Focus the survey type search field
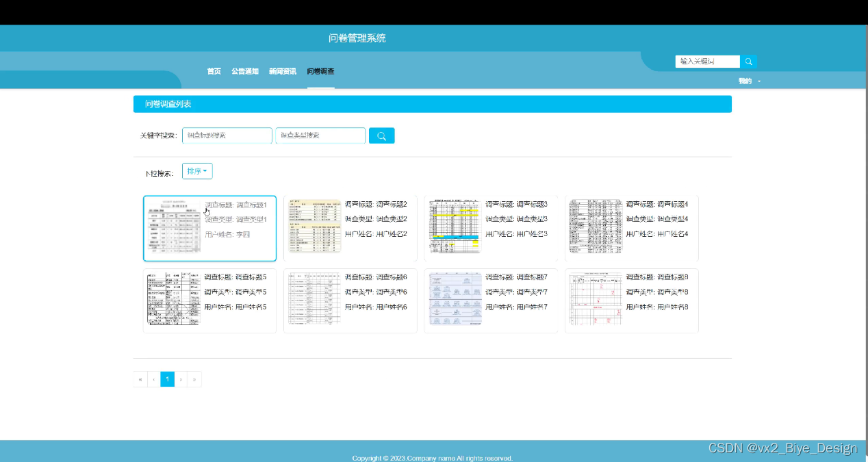 point(320,136)
